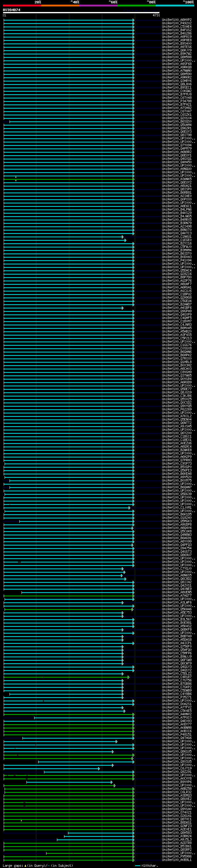Click hit label UniRef100_Q7RXX0
Viewport: 197px width, 868px height.
click(177, 358)
